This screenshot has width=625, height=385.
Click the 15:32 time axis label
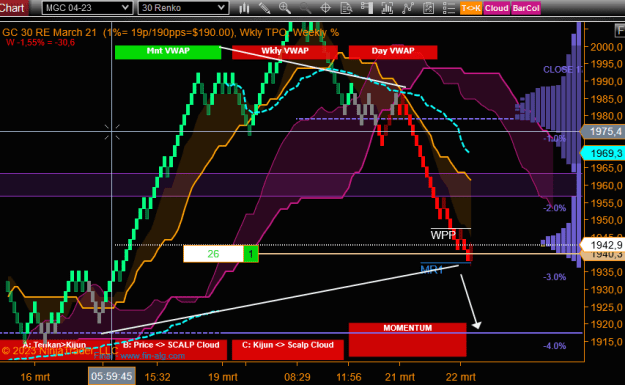coord(157,377)
